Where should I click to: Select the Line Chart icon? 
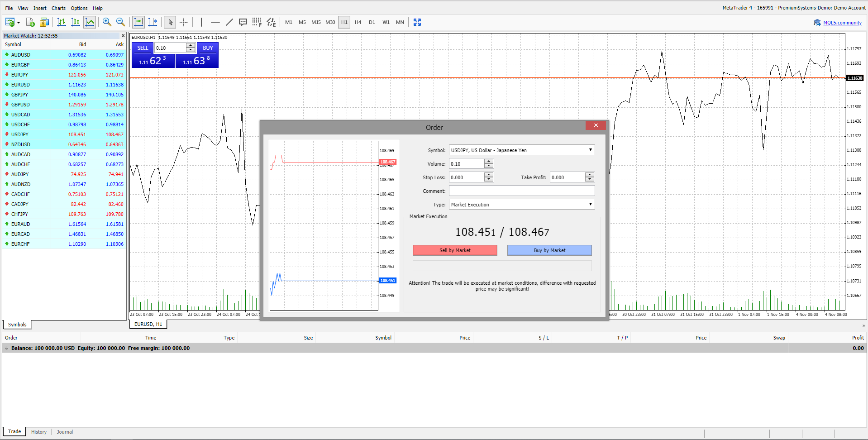pyautogui.click(x=90, y=22)
